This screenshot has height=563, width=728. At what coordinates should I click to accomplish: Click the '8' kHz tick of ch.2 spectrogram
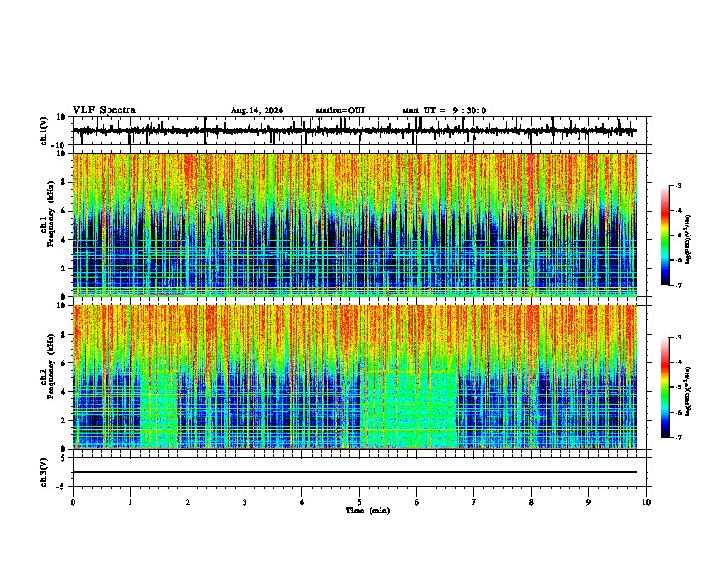click(63, 335)
